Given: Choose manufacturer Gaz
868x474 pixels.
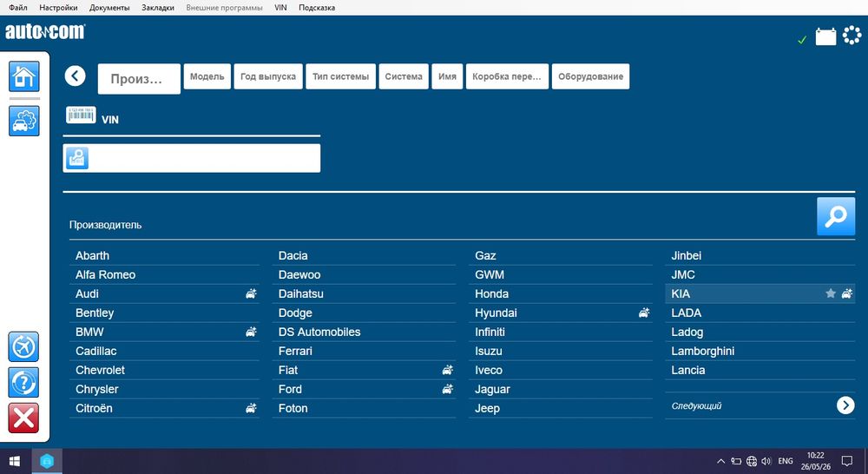Looking at the screenshot, I should (560, 256).
